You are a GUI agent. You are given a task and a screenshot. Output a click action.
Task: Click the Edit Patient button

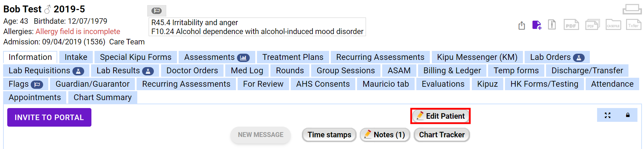point(440,116)
